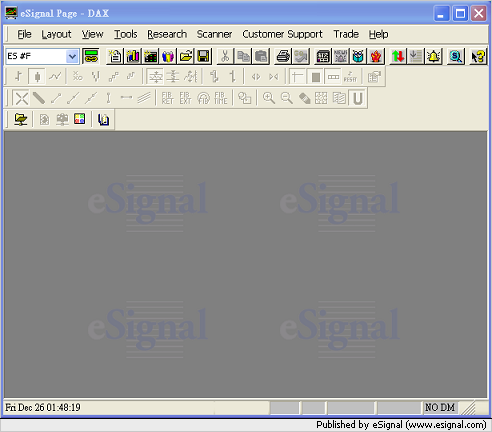Open the Tools menu
Viewport: 492px width, 432px height.
[126, 34]
